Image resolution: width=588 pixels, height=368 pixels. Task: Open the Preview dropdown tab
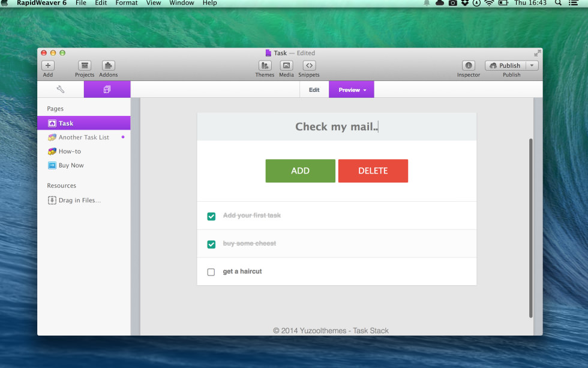(x=352, y=89)
